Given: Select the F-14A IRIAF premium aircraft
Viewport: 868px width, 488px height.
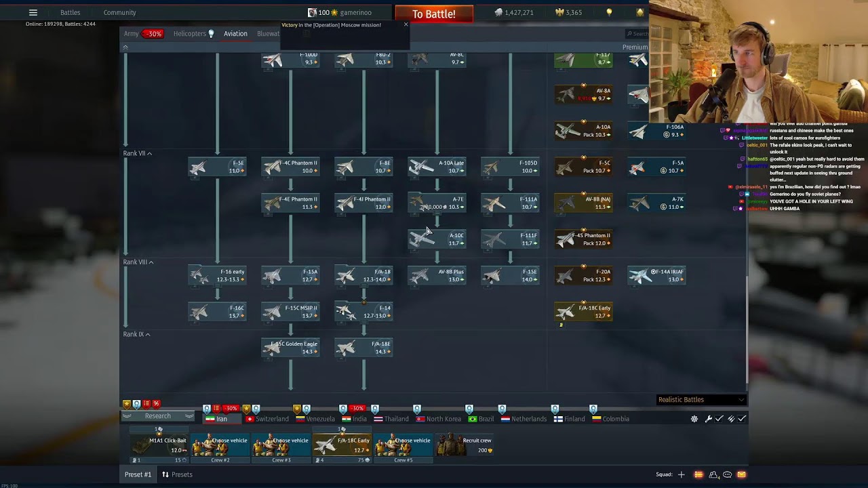Looking at the screenshot, I should [x=656, y=275].
